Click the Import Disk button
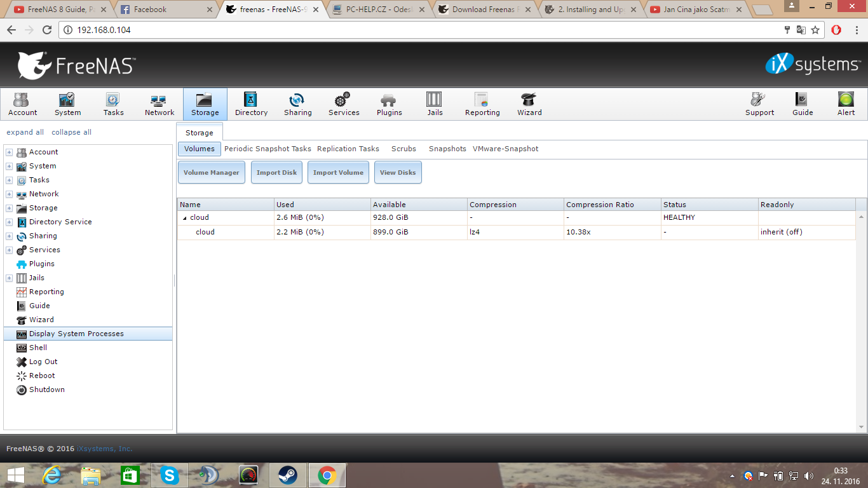This screenshot has height=488, width=868. [276, 172]
